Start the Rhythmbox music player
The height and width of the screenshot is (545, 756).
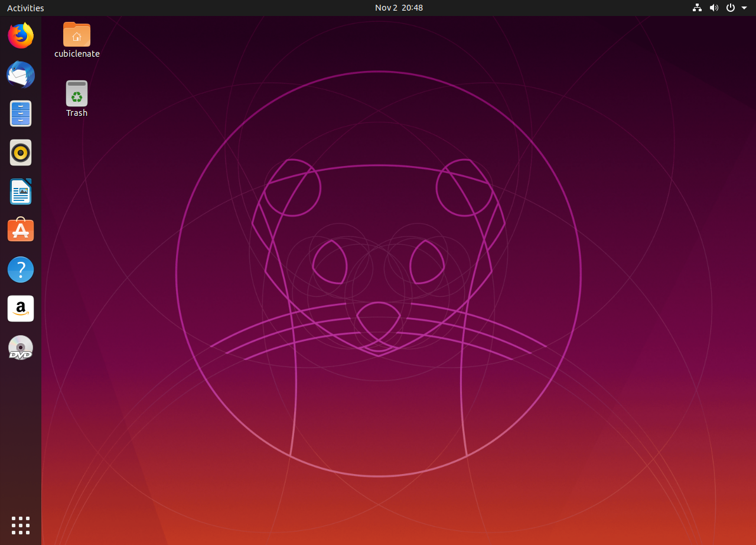point(21,153)
